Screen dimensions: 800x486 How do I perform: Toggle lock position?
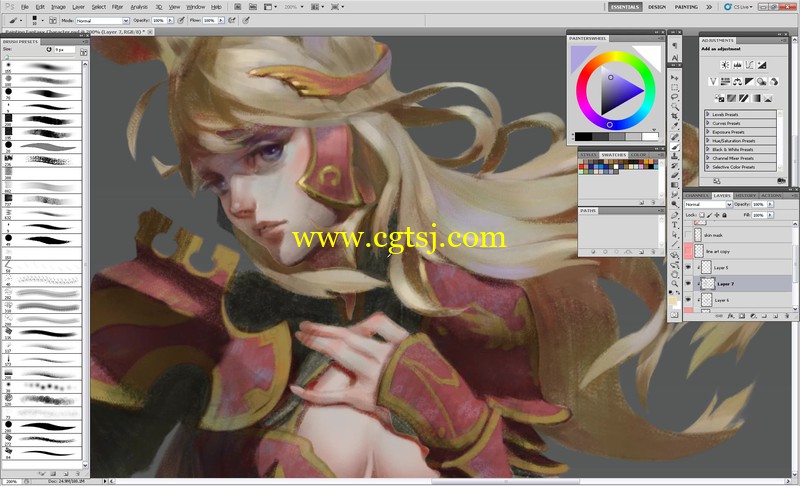[717, 215]
